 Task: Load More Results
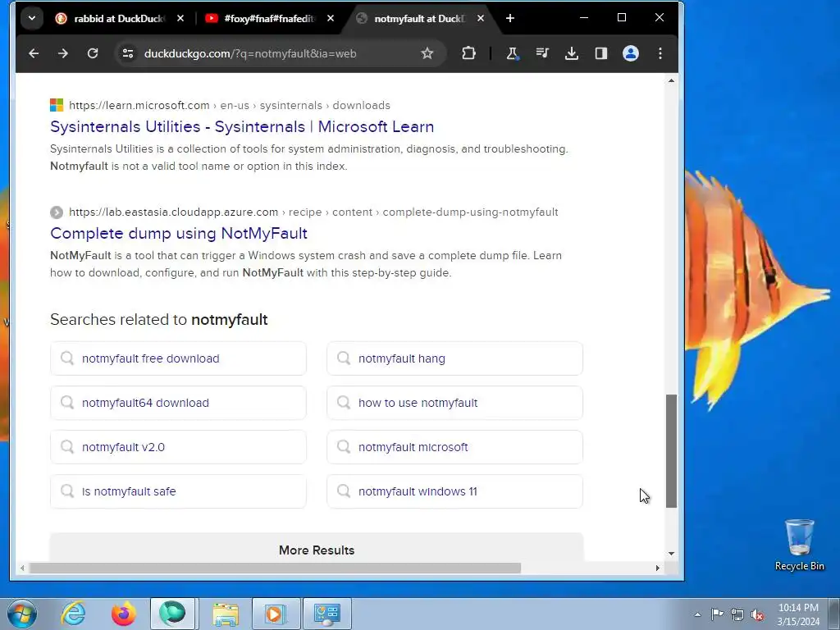click(317, 548)
